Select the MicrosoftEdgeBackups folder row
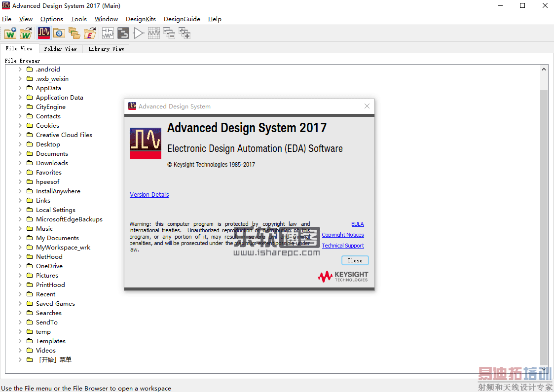 [x=69, y=219]
